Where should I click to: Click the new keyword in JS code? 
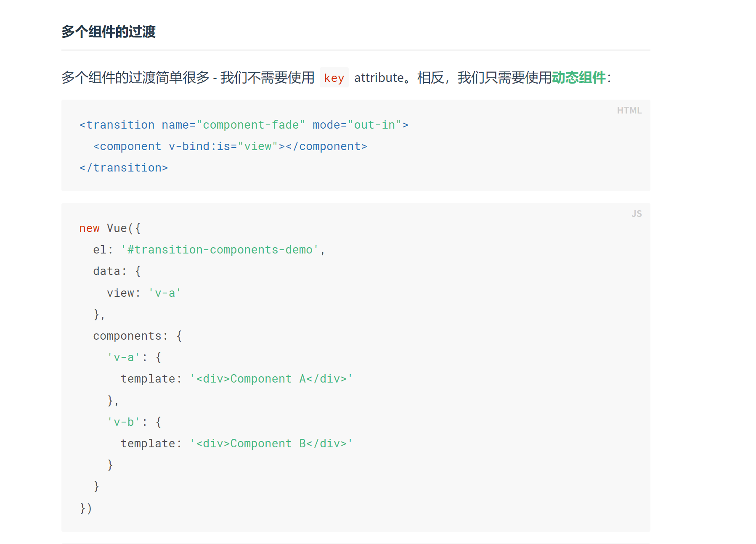[89, 228]
